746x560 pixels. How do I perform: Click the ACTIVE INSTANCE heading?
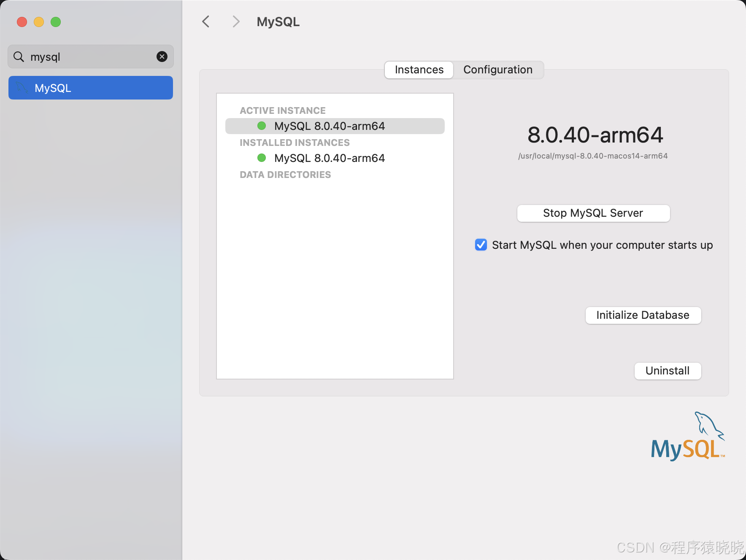point(283,110)
